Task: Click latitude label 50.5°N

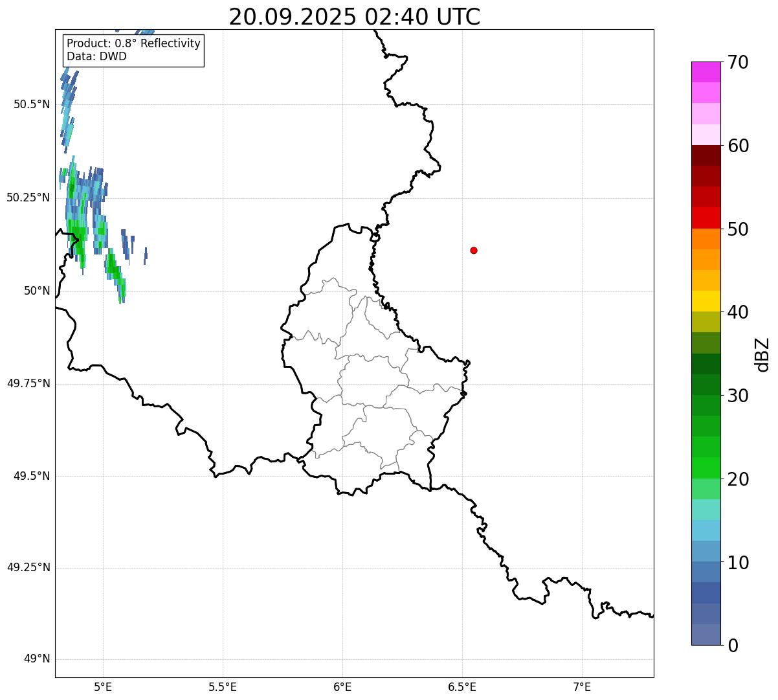Action: [x=31, y=104]
